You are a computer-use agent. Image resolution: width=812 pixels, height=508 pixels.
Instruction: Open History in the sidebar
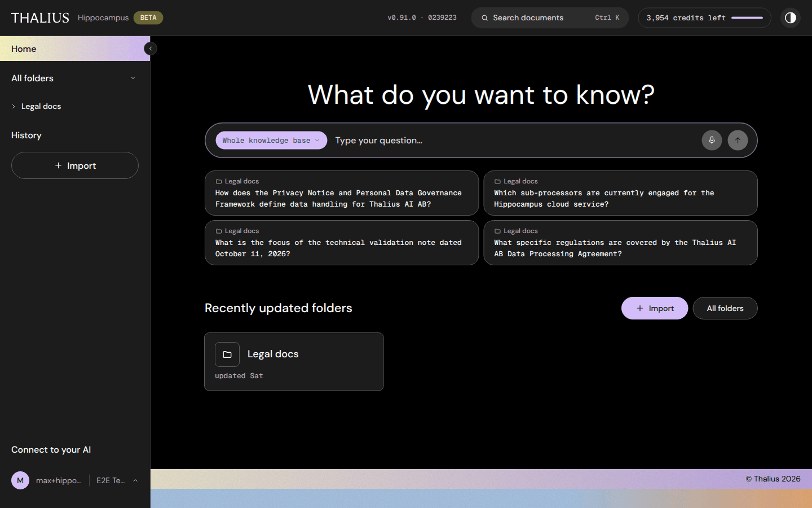pos(27,135)
